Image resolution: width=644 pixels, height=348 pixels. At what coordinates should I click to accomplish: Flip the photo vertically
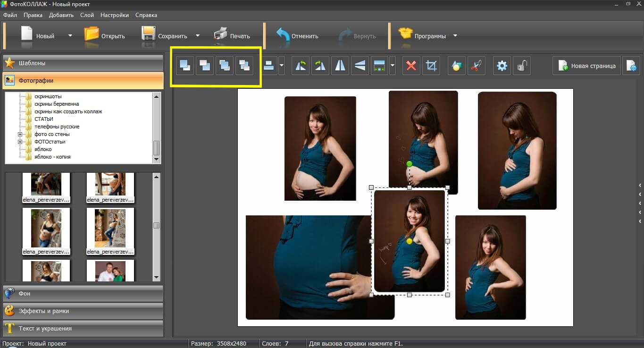point(360,66)
